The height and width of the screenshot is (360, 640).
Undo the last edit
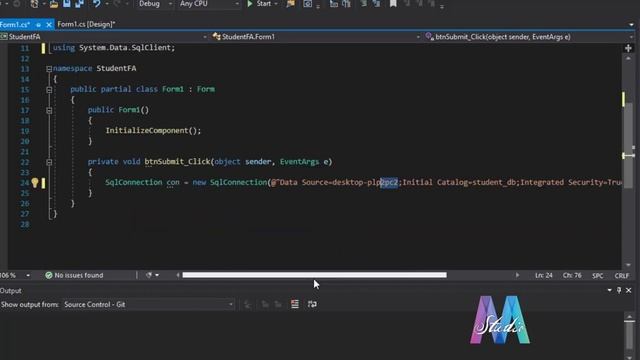coord(96,4)
